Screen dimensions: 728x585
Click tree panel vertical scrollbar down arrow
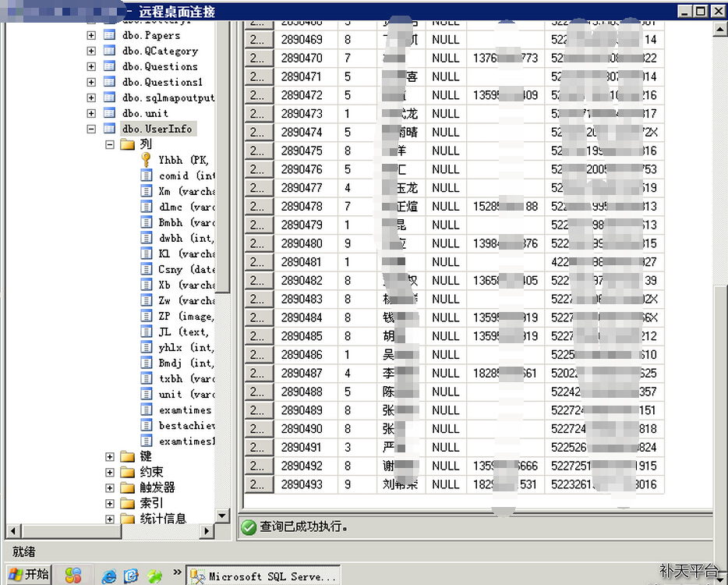(222, 516)
